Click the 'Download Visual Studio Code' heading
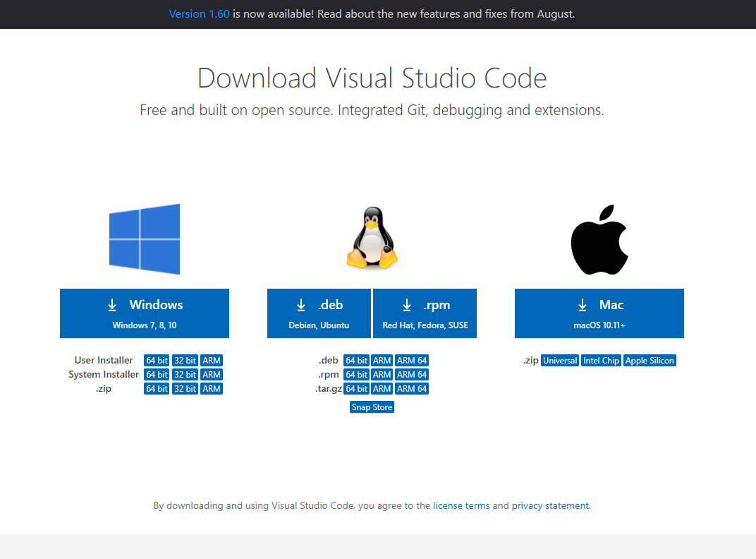Image resolution: width=756 pixels, height=559 pixels. 372,78
